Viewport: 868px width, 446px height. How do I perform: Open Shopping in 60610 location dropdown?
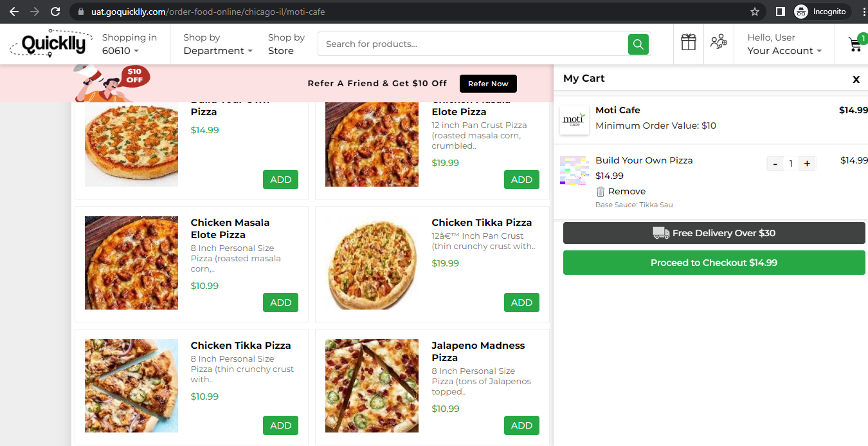point(129,44)
